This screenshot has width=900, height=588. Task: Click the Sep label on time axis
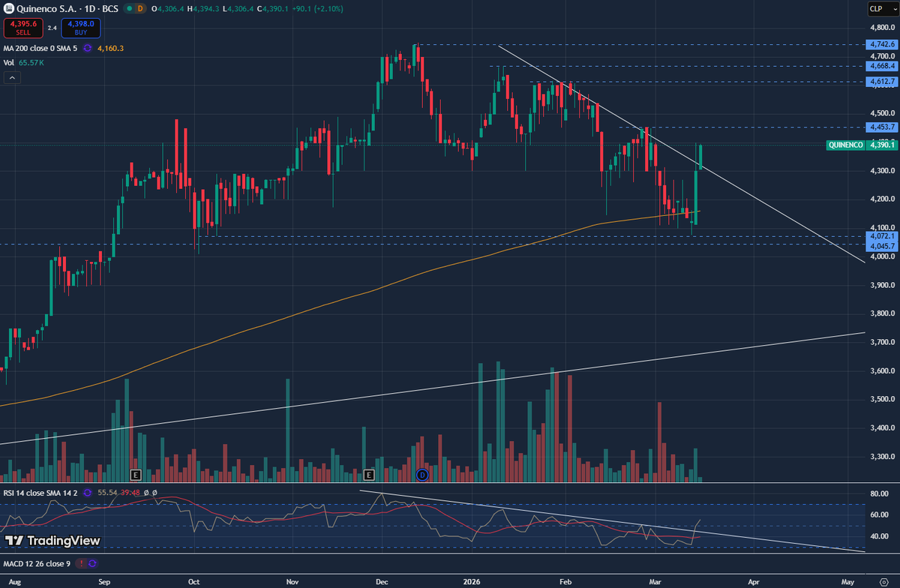point(105,581)
